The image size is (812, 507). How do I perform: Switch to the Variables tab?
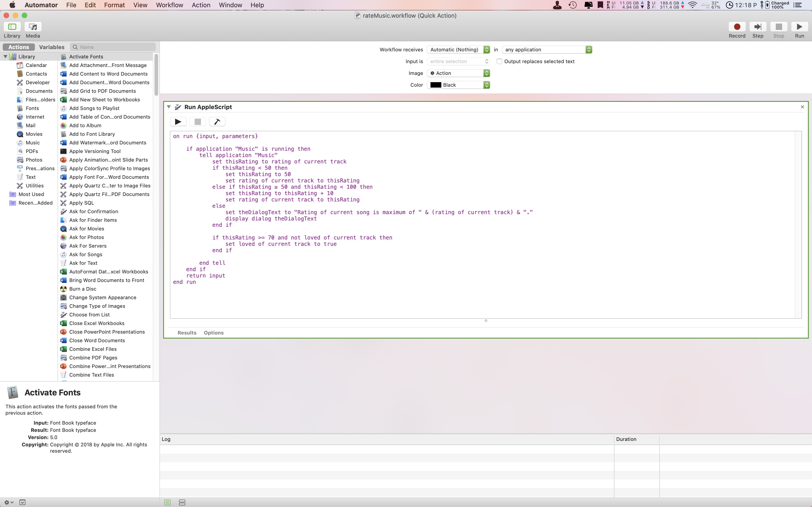[x=52, y=47]
